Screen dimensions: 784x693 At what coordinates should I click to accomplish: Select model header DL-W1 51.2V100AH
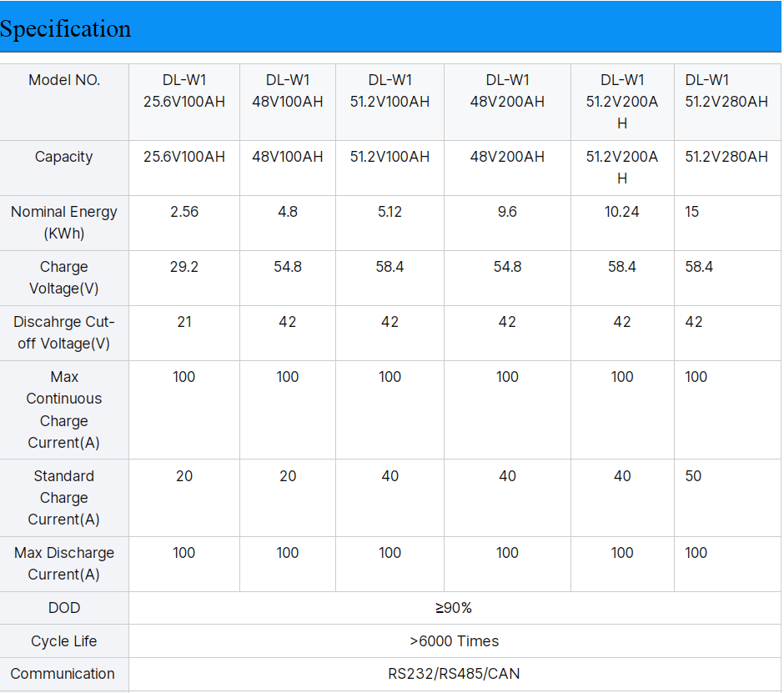[389, 91]
